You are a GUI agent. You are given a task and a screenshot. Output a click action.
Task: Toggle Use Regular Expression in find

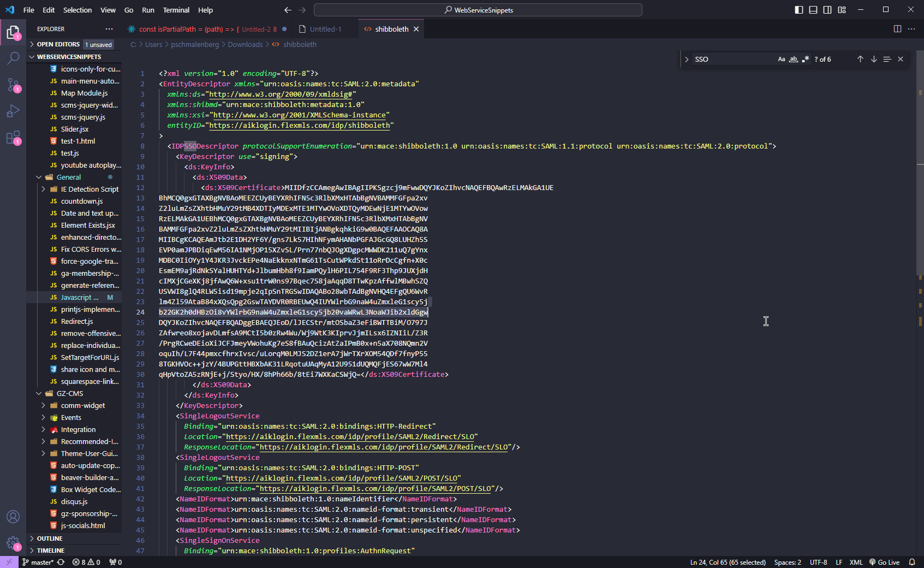pos(806,59)
